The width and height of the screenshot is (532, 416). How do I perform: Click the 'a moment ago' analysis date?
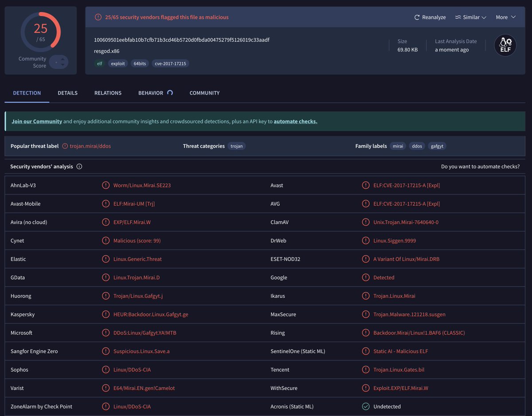click(452, 50)
